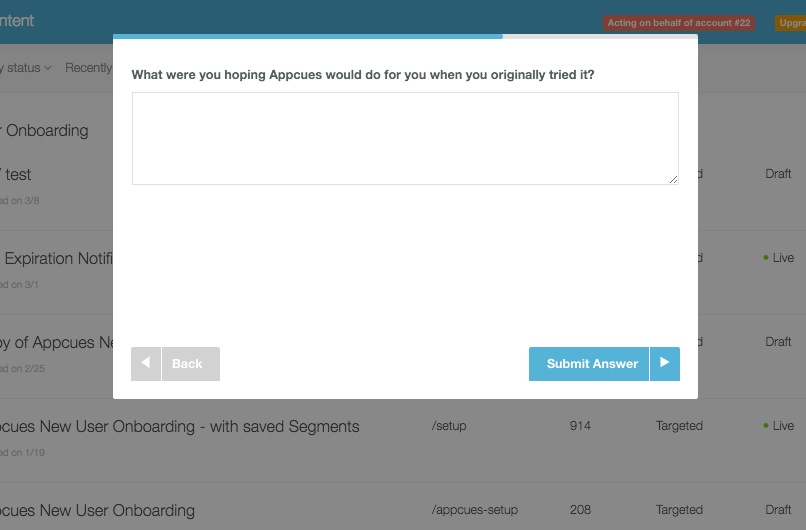Viewport: 806px width, 530px height.
Task: Click Targeted in the /setup row
Action: click(679, 426)
